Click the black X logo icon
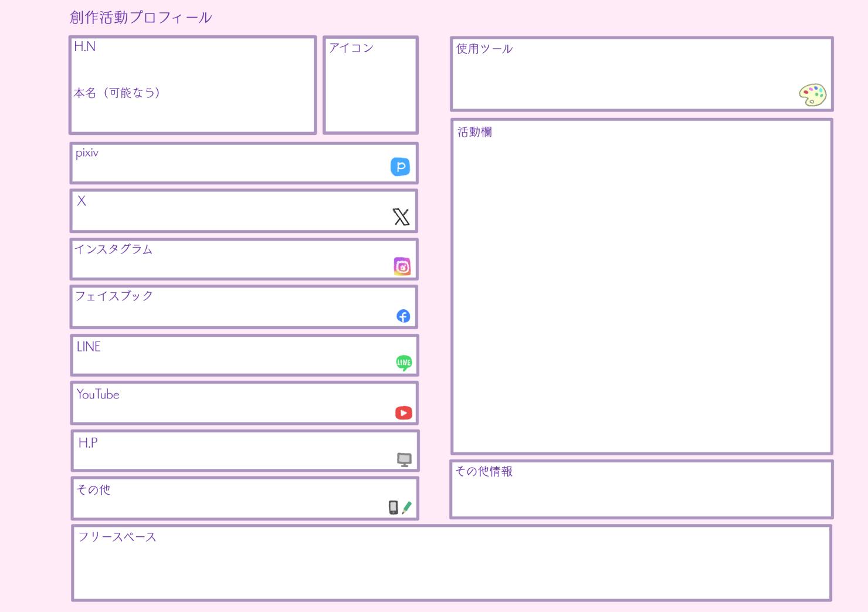Screen dimensions: 868x612 tap(401, 217)
